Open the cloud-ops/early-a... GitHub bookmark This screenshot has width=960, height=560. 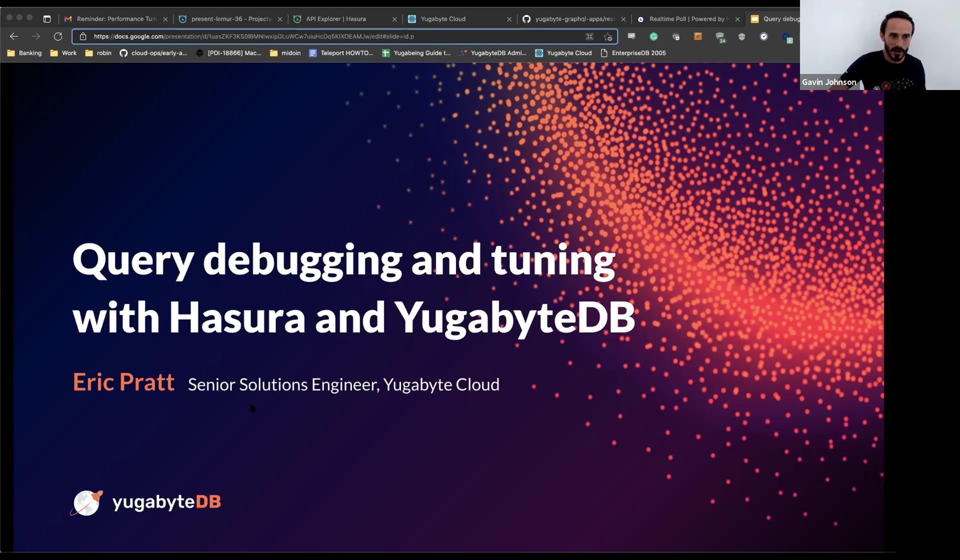click(153, 53)
